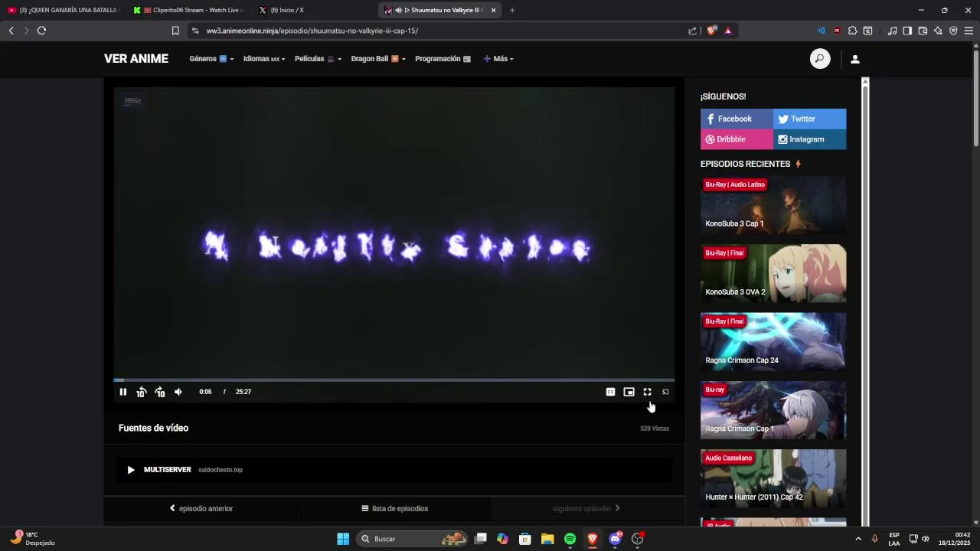Cast the video to another device
The width and height of the screenshot is (980, 551).
pos(665,392)
